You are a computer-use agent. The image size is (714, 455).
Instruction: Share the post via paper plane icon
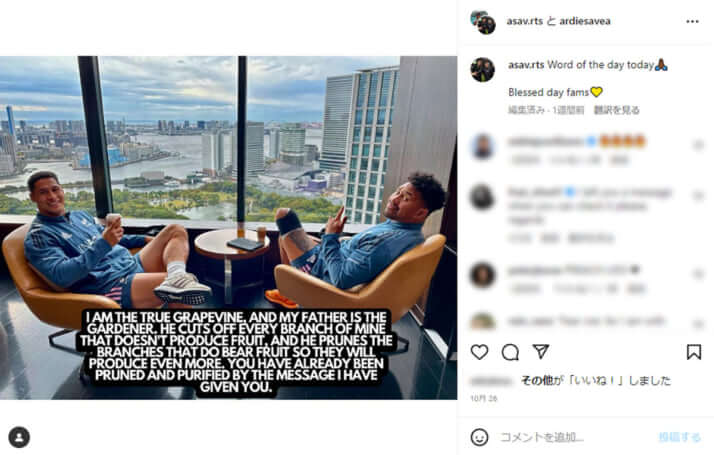coord(541,352)
